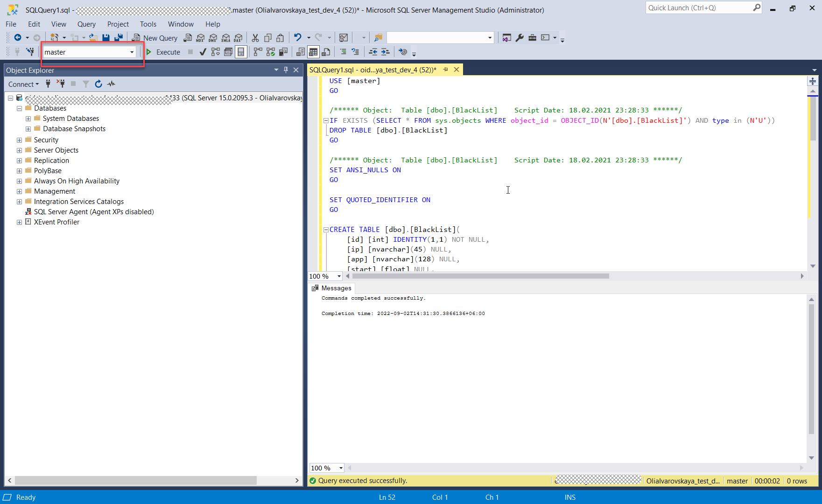Toggle Include Client Statistics
Image resolution: width=822 pixels, height=504 pixels.
[283, 52]
